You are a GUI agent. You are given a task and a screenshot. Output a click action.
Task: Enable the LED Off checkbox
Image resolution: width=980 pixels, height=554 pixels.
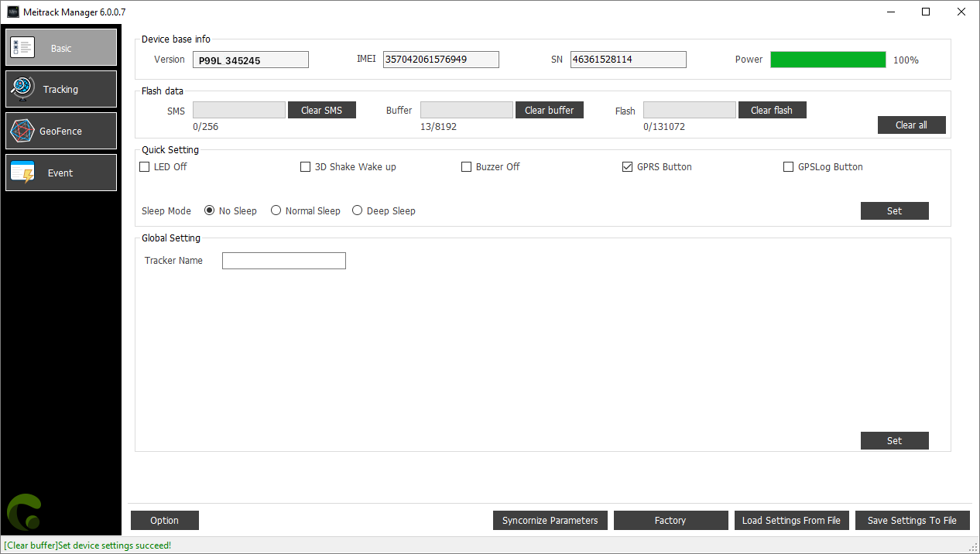(144, 167)
